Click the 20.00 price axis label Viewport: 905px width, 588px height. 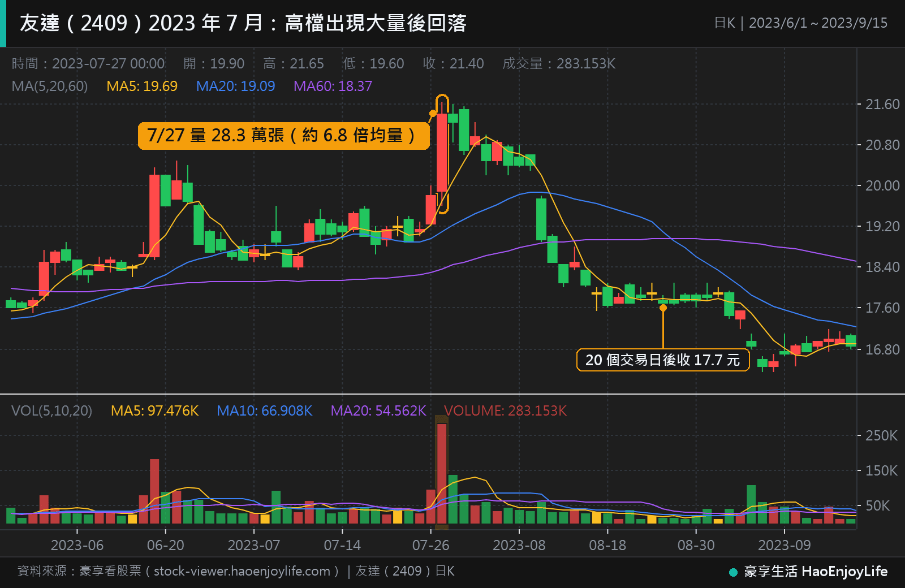pos(882,185)
